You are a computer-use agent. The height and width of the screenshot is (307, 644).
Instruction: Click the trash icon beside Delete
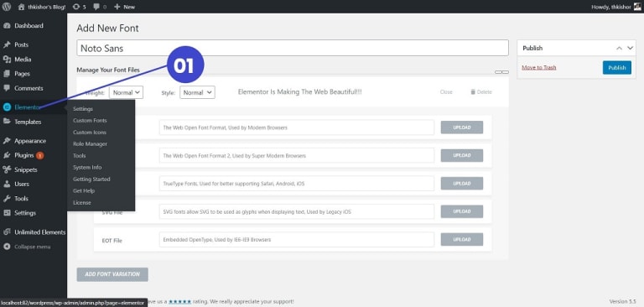pos(473,91)
